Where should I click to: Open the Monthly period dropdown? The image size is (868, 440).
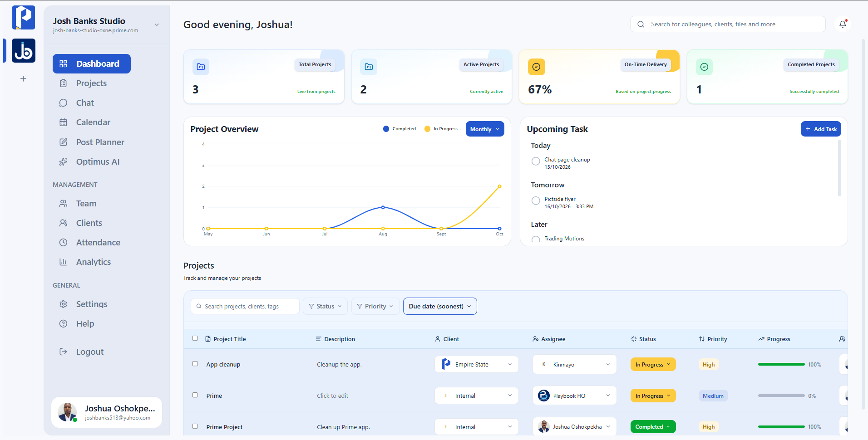485,129
